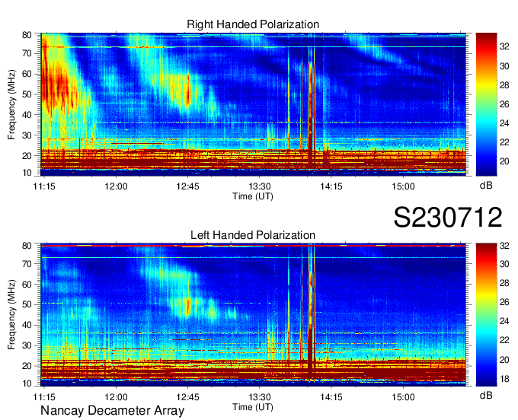Click the Left Handed plot colorbar
Image resolution: width=518 pixels, height=420 pixels.
pyautogui.click(x=486, y=314)
